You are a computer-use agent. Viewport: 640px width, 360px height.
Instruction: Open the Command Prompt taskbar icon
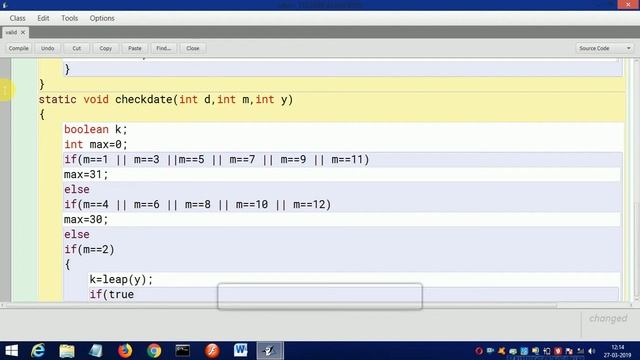(x=182, y=351)
